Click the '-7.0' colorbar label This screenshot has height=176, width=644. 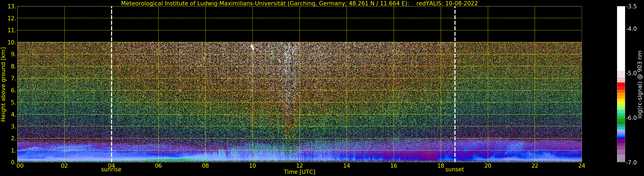point(632,162)
